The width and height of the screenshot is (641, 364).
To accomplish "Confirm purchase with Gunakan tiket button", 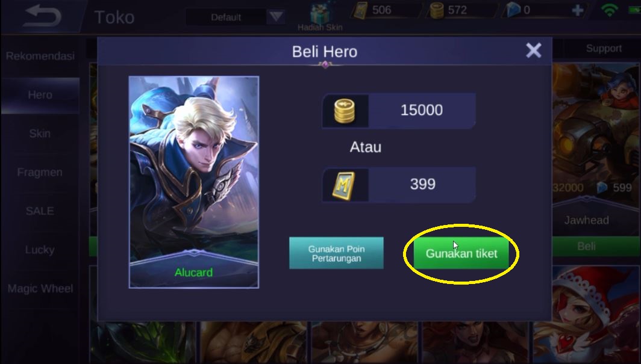I will pyautogui.click(x=461, y=253).
